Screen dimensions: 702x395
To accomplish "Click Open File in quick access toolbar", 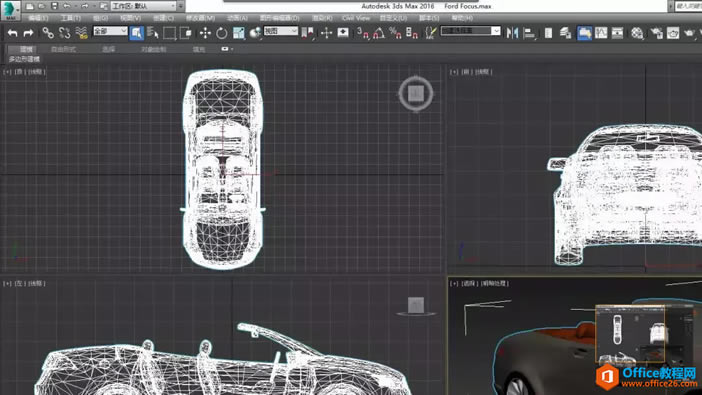I will tap(42, 6).
